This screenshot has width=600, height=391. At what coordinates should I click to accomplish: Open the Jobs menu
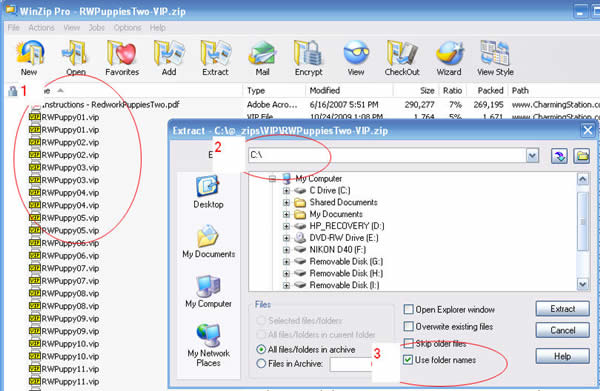coord(96,28)
